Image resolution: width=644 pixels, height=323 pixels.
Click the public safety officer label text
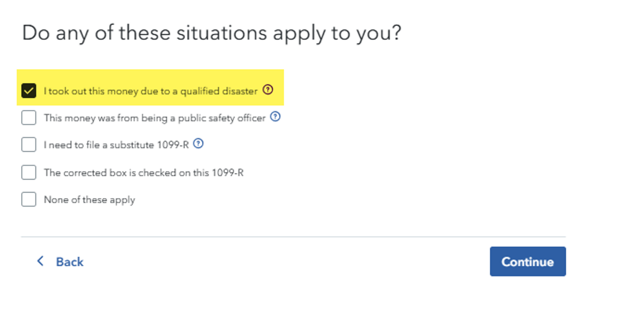tap(155, 118)
